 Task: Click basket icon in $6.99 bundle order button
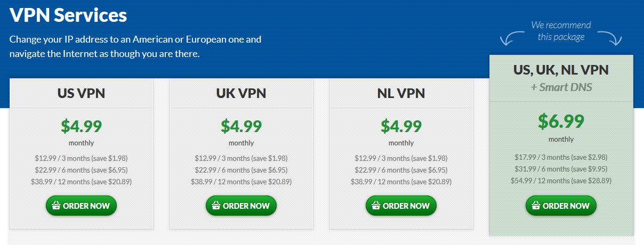pyautogui.click(x=536, y=206)
